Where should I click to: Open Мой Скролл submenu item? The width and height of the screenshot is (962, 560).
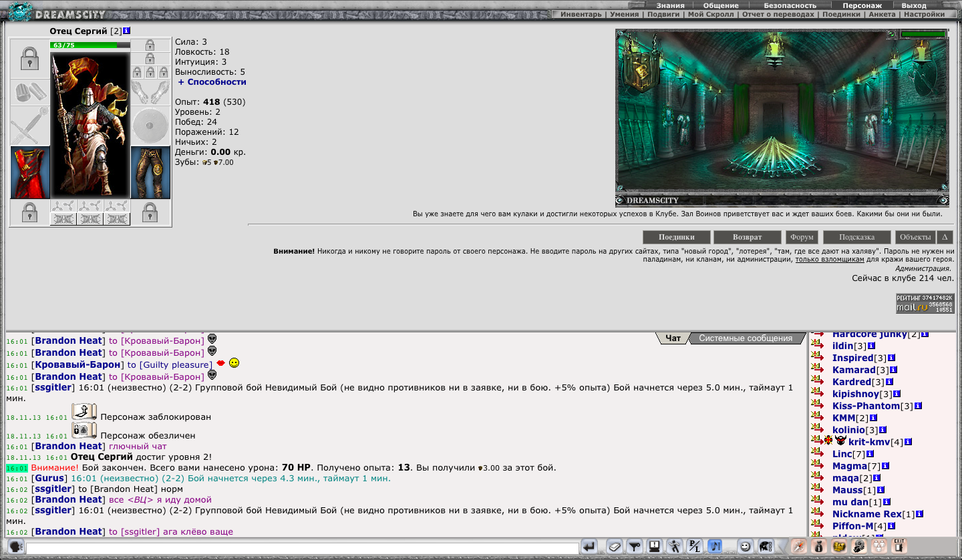(711, 14)
